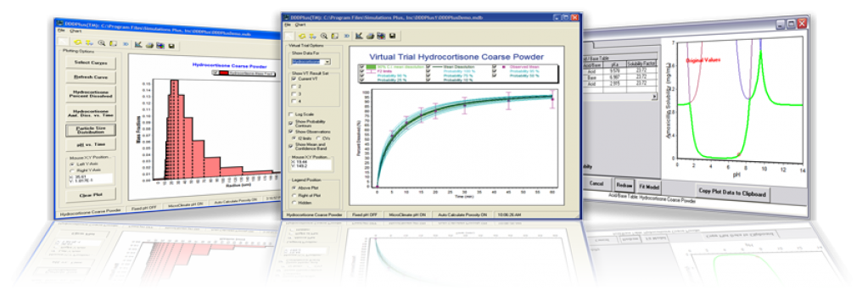The image size is (868, 307).
Task: Click Copy Plot Data to Clipboard button
Action: (732, 193)
